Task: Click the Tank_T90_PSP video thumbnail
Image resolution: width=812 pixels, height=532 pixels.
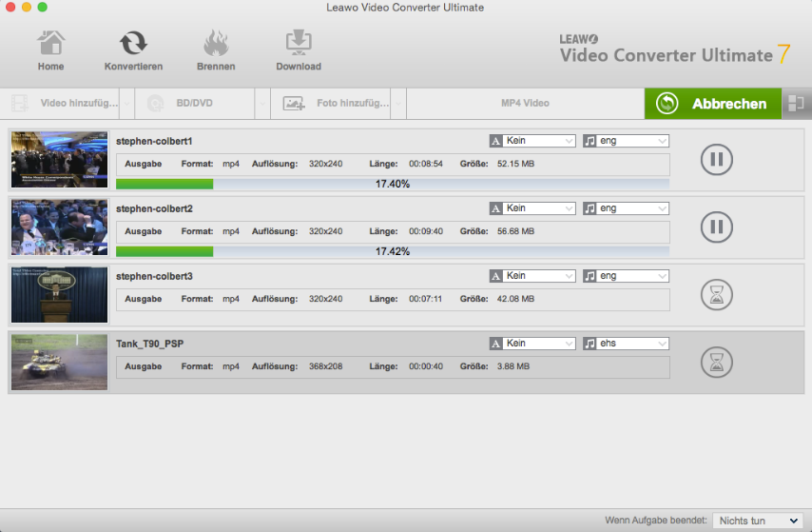Action: click(x=60, y=362)
